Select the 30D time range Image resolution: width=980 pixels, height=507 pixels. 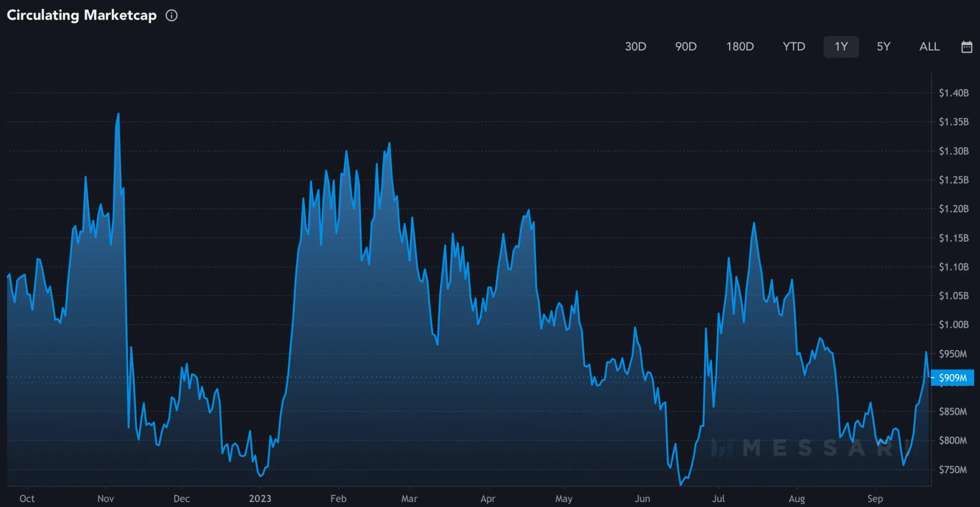(636, 47)
